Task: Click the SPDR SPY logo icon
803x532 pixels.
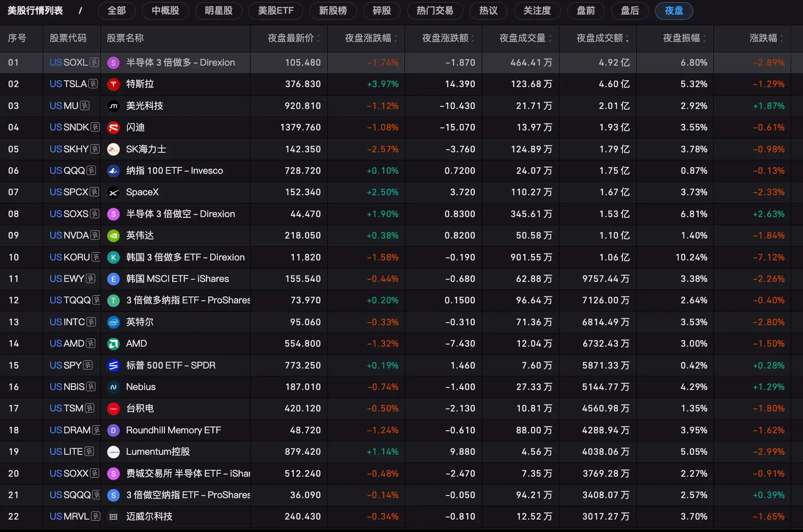Action: point(113,366)
